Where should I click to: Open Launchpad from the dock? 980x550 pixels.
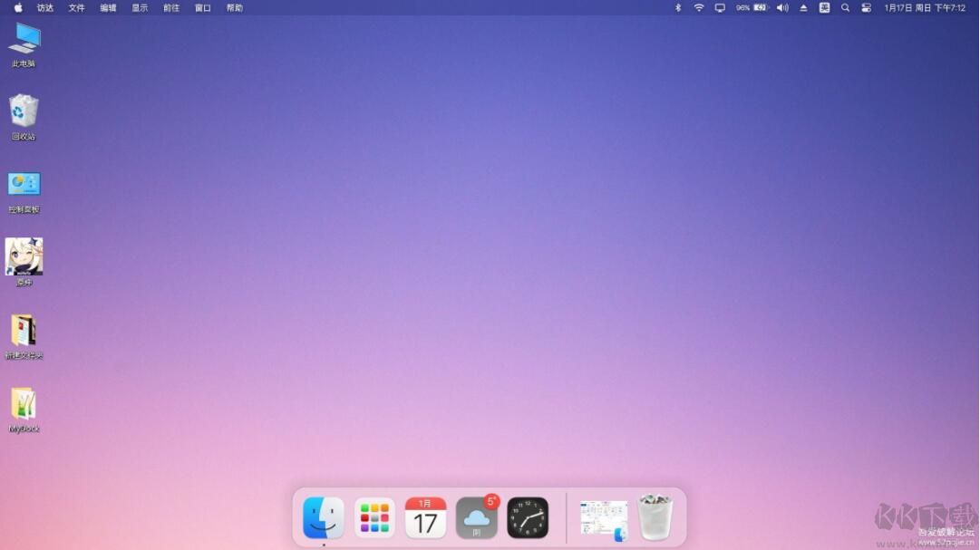pyautogui.click(x=374, y=516)
